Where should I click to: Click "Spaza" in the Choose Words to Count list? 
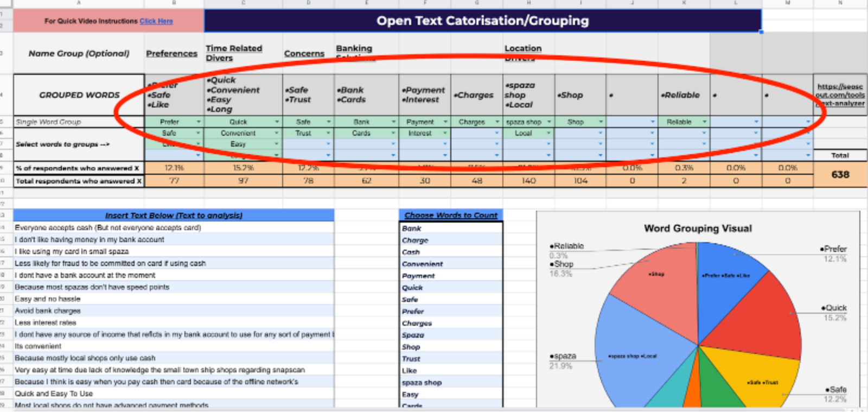click(x=451, y=335)
